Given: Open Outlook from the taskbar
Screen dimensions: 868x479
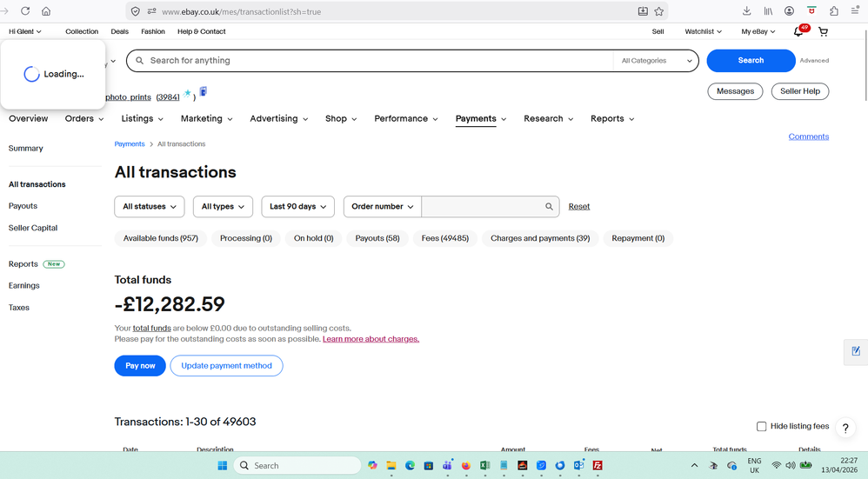Looking at the screenshot, I should coord(578,465).
